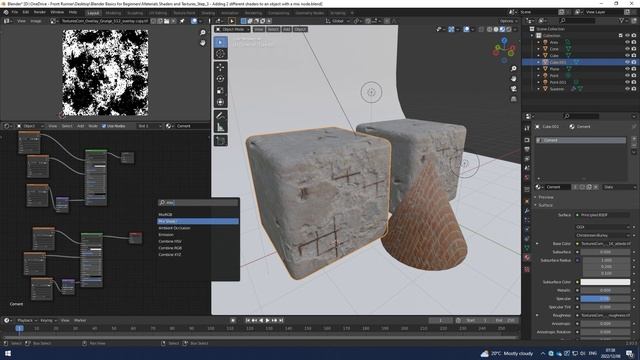The width and height of the screenshot is (640, 360).
Task: Select the Move tool in viewport toolbar
Action: click(x=220, y=67)
